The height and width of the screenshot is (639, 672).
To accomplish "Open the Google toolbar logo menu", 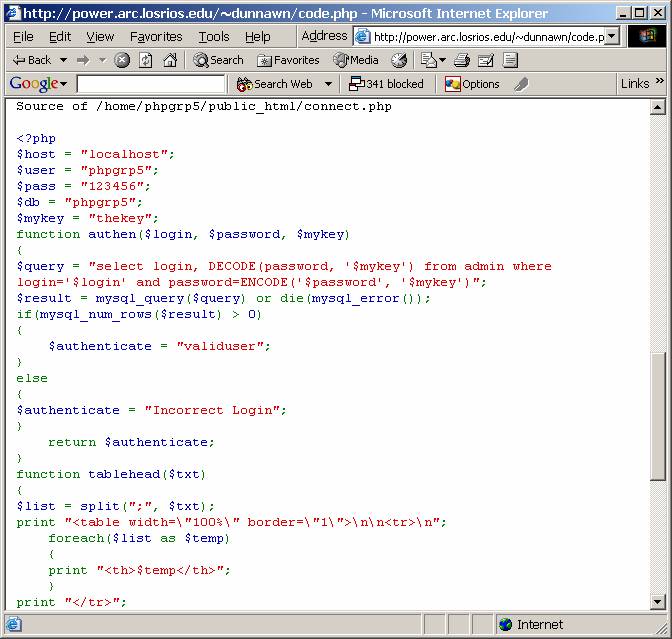I will pyautogui.click(x=38, y=84).
